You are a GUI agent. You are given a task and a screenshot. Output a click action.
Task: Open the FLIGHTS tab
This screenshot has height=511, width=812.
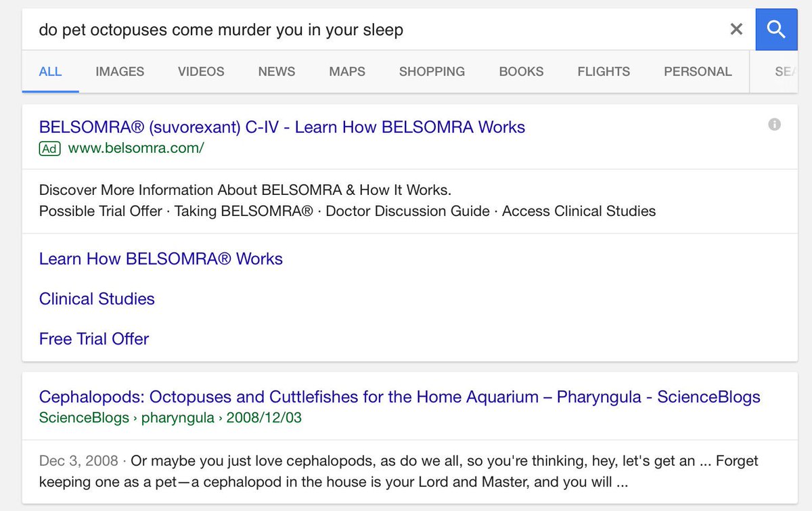click(604, 71)
